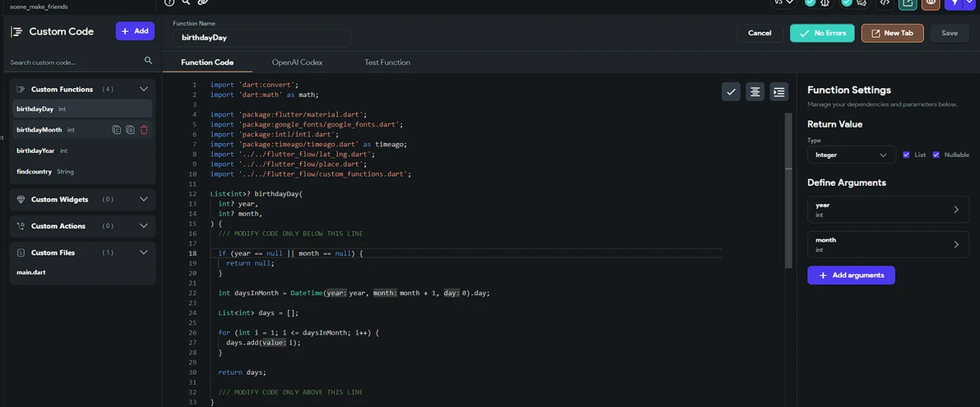Click the check code icon above the editor

click(x=731, y=92)
